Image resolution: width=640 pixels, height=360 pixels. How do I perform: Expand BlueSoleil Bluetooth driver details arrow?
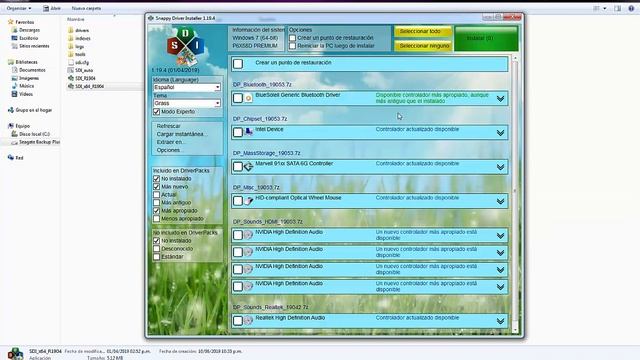pyautogui.click(x=500, y=99)
